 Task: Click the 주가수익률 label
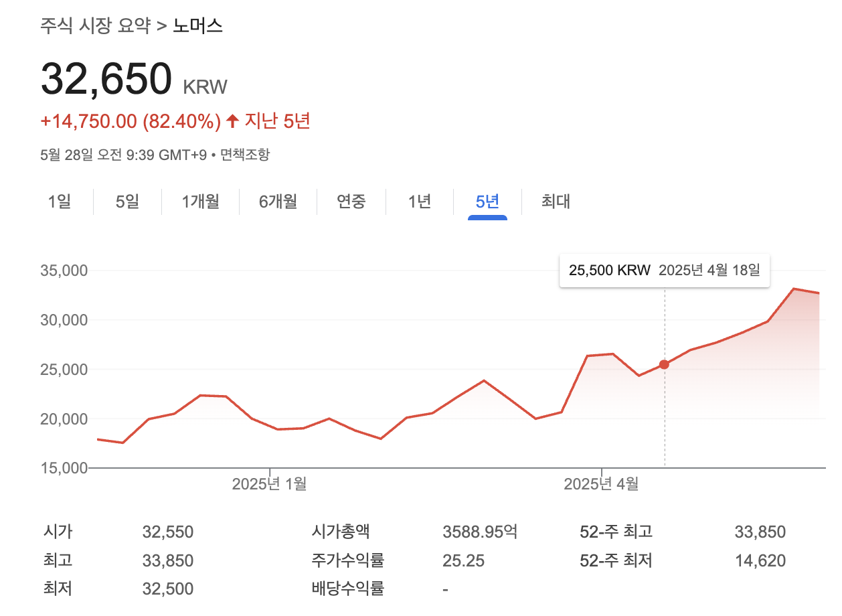coord(348,560)
